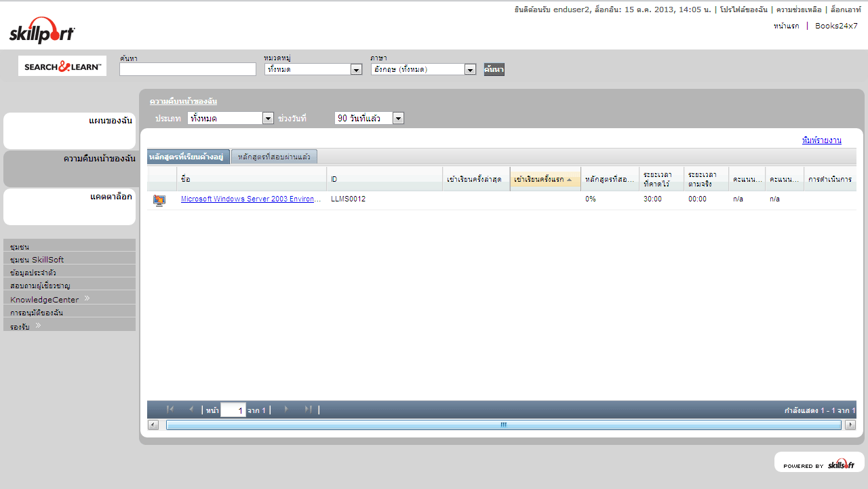Click the horizontal scrollbar thumb
Viewport: 868px width, 489px height.
(503, 425)
